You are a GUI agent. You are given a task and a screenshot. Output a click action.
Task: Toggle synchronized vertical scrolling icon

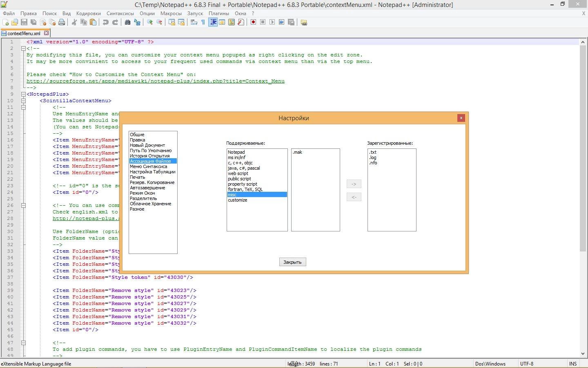click(172, 22)
